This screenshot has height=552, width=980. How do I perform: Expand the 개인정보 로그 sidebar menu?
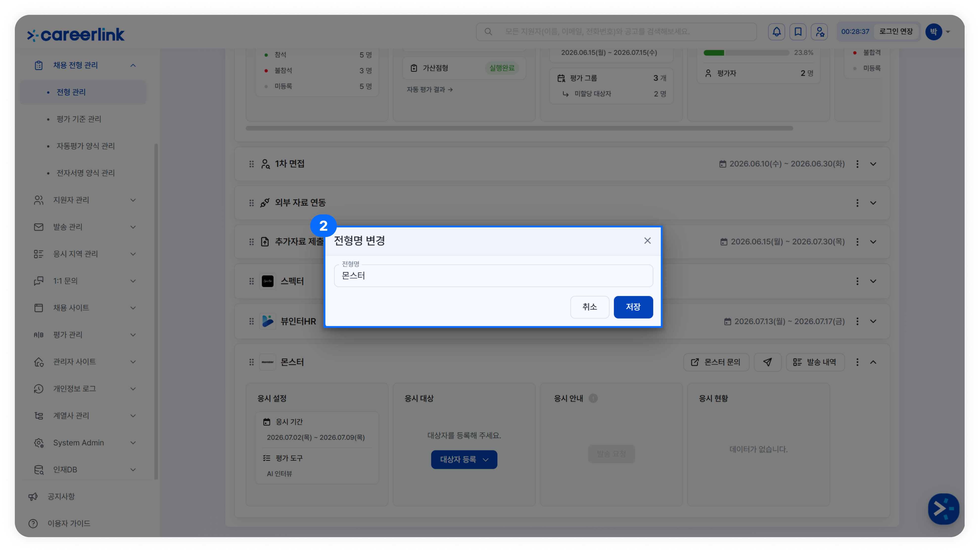[x=133, y=389]
